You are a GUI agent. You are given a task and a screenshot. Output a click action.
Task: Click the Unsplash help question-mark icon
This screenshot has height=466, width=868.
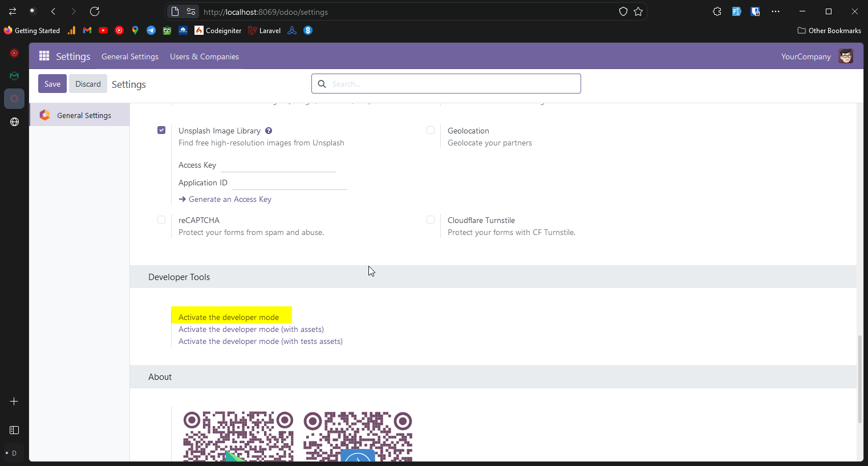pos(269,131)
